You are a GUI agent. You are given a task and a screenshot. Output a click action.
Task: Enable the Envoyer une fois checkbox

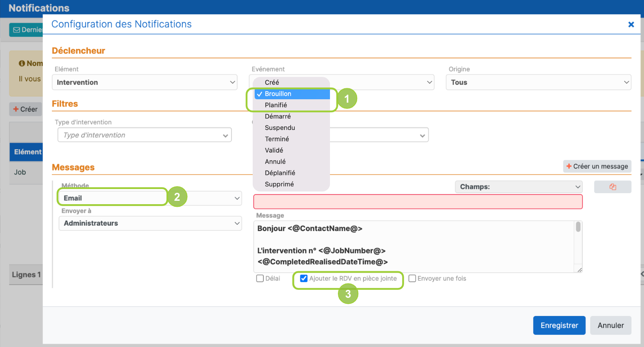(x=412, y=278)
